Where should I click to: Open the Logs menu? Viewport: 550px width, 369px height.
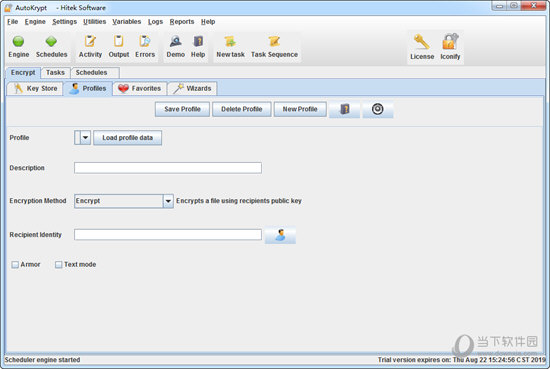pos(155,22)
